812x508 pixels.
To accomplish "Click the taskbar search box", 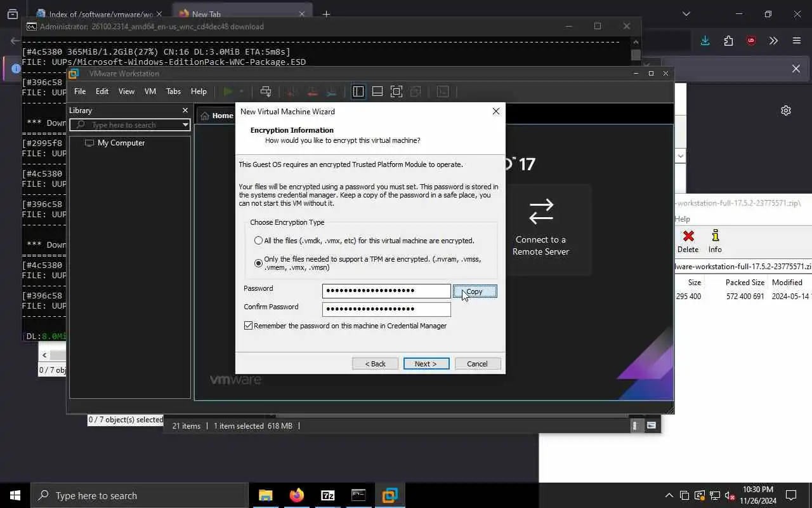I will (x=140, y=495).
